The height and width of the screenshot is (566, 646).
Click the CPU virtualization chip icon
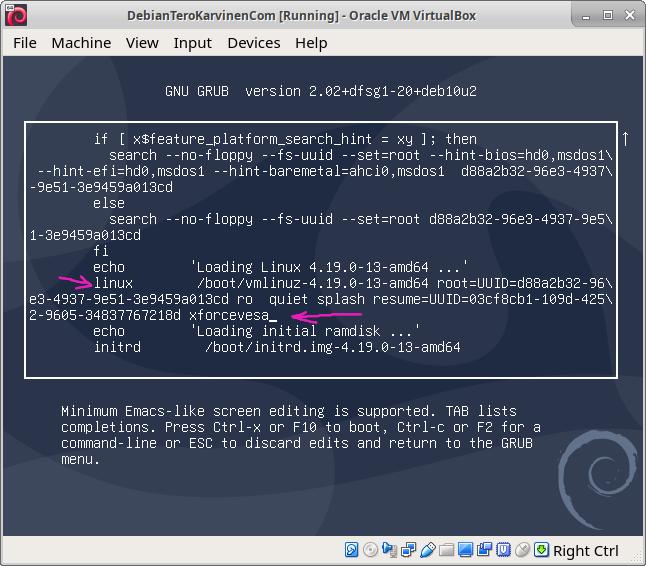point(503,550)
